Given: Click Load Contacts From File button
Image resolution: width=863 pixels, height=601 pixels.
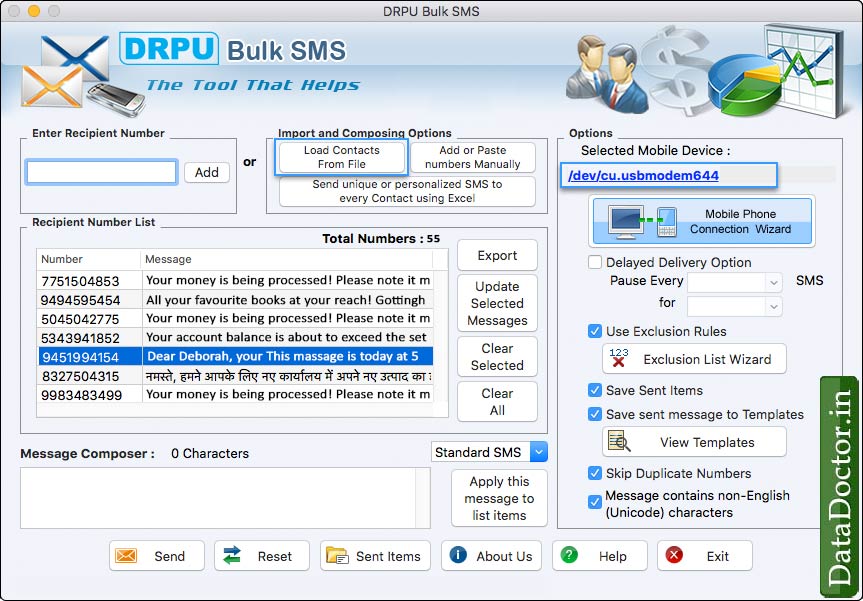Looking at the screenshot, I should (x=342, y=157).
